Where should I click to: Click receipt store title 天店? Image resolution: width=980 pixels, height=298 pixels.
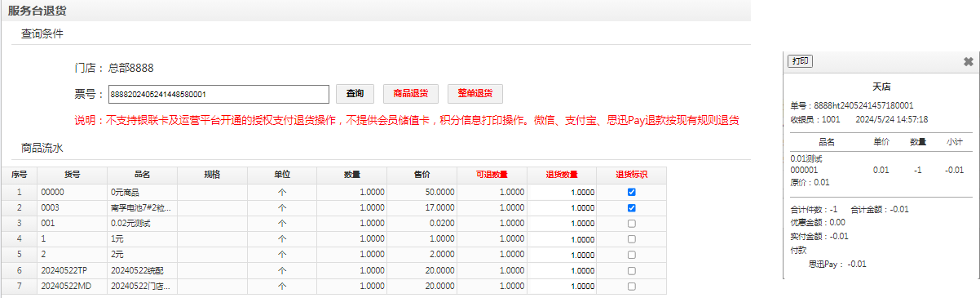[x=881, y=86]
